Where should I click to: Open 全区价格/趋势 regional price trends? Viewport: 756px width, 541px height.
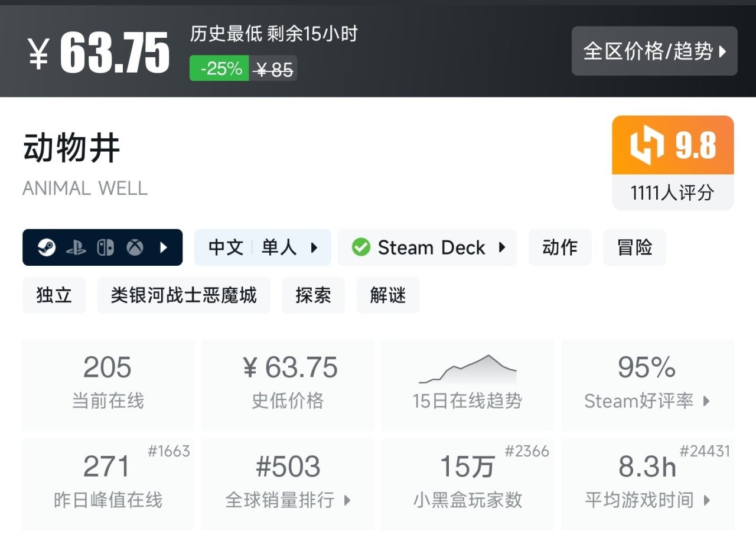coord(654,51)
